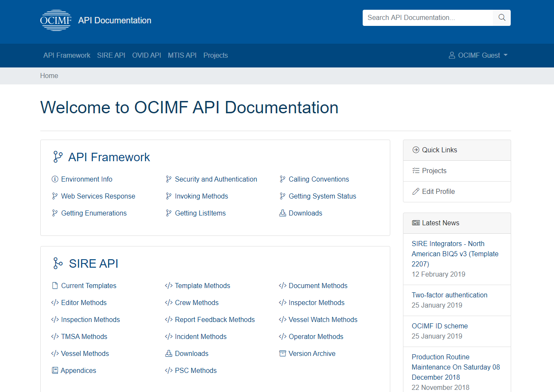Click the icon beside Security and Authentication
The image size is (554, 392).
(x=168, y=179)
